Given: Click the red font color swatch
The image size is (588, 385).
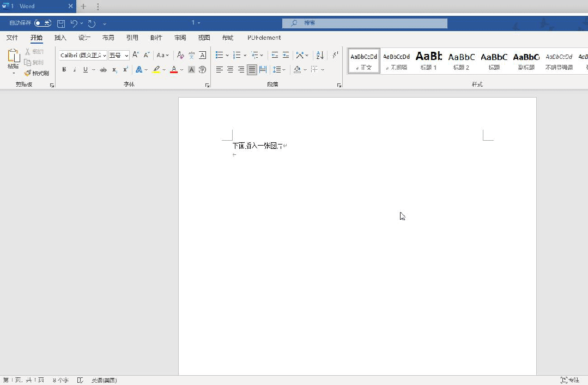Looking at the screenshot, I should (173, 70).
